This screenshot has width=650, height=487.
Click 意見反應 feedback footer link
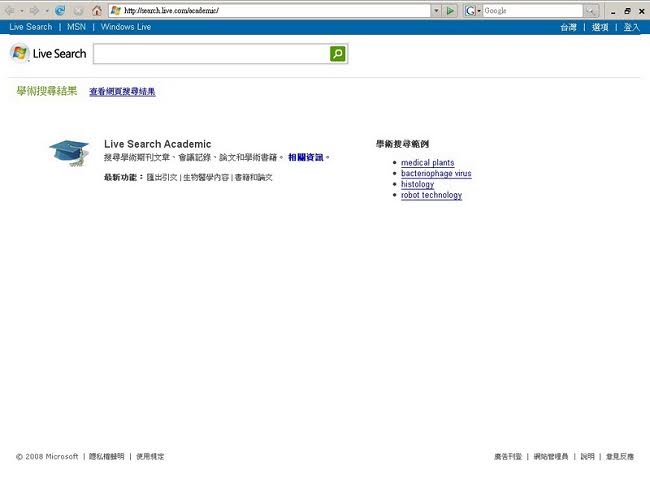[620, 456]
